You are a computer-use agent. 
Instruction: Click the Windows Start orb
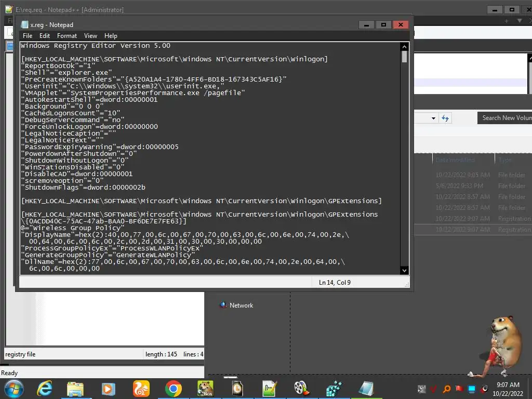click(x=14, y=389)
